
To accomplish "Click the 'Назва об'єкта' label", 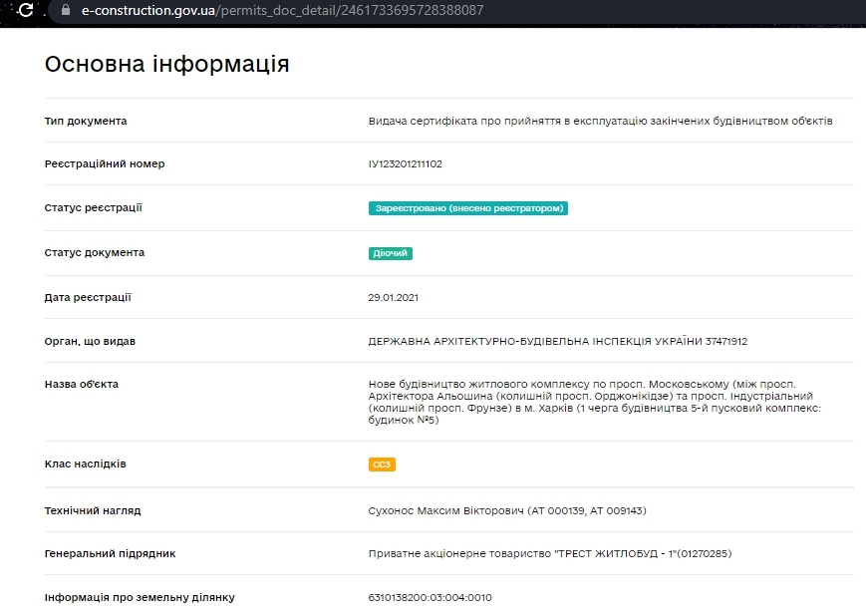I will click(81, 384).
